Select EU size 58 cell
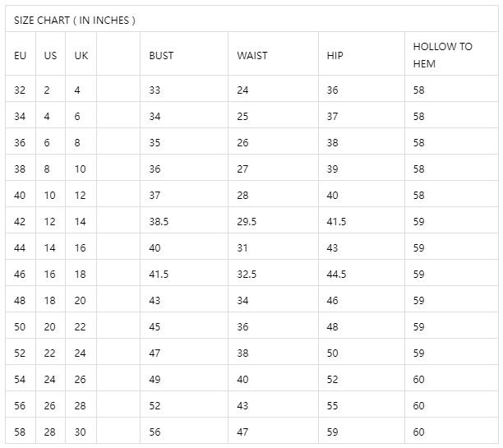The image size is (503, 448). click(x=20, y=432)
